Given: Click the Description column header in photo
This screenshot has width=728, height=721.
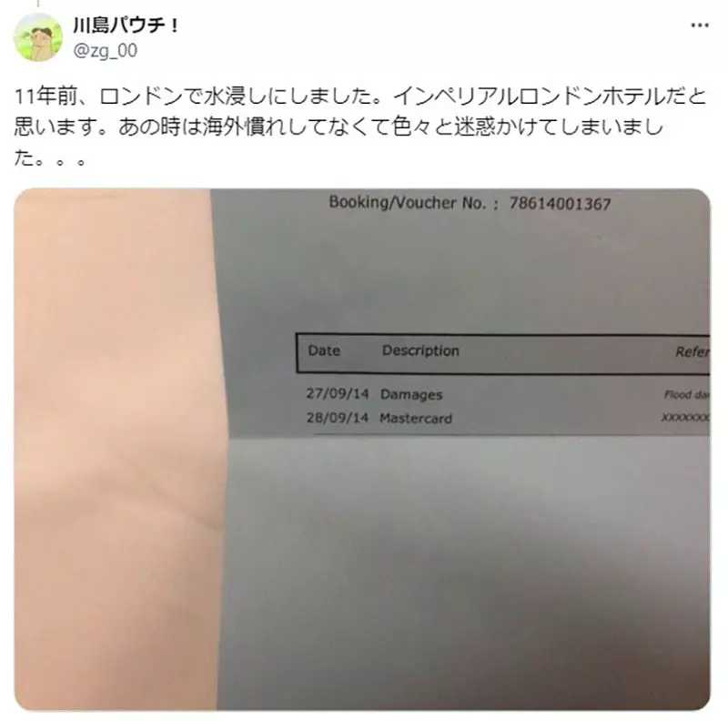Looking at the screenshot, I should coord(420,350).
